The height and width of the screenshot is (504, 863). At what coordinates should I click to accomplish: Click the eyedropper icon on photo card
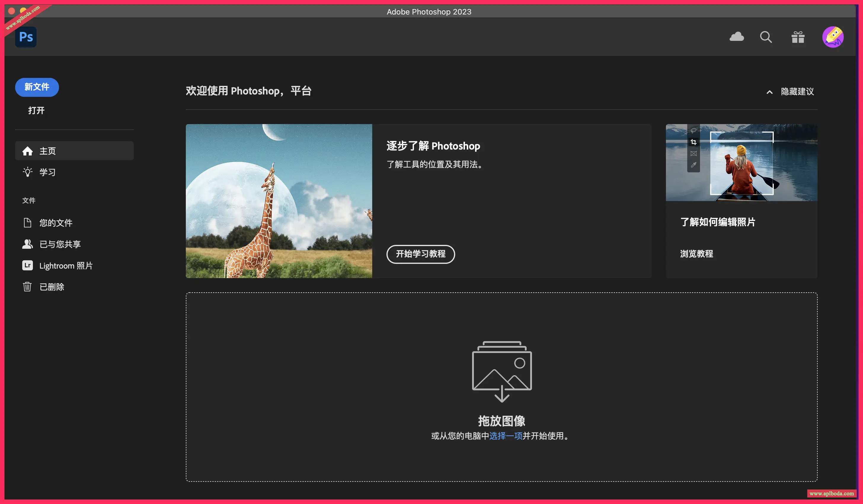click(693, 165)
